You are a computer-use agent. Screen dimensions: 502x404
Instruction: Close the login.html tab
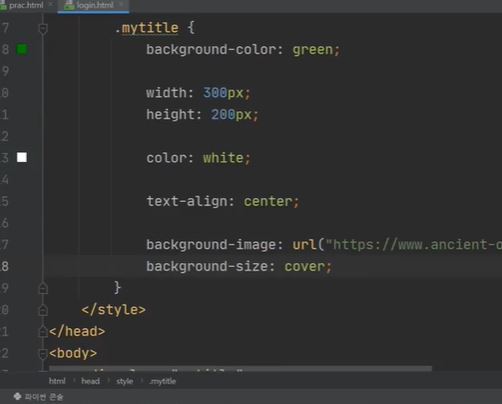pos(122,5)
